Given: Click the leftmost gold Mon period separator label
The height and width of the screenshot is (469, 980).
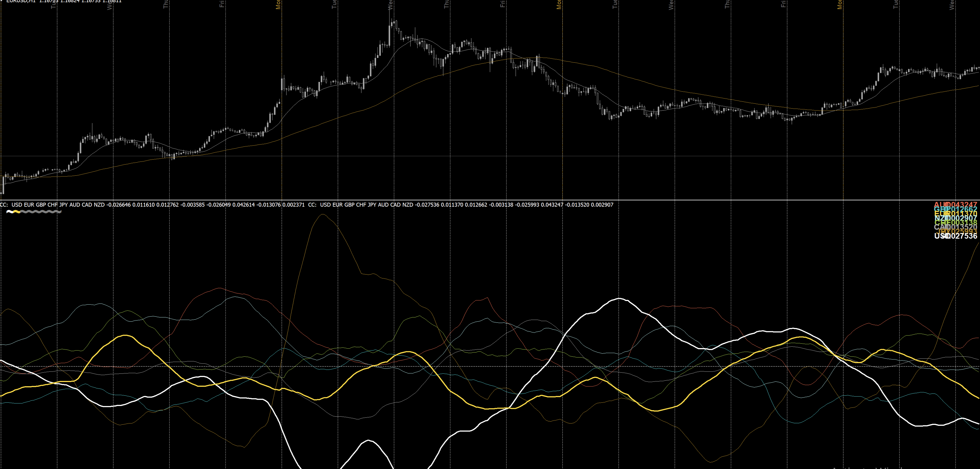Looking at the screenshot, I should coord(278,4).
